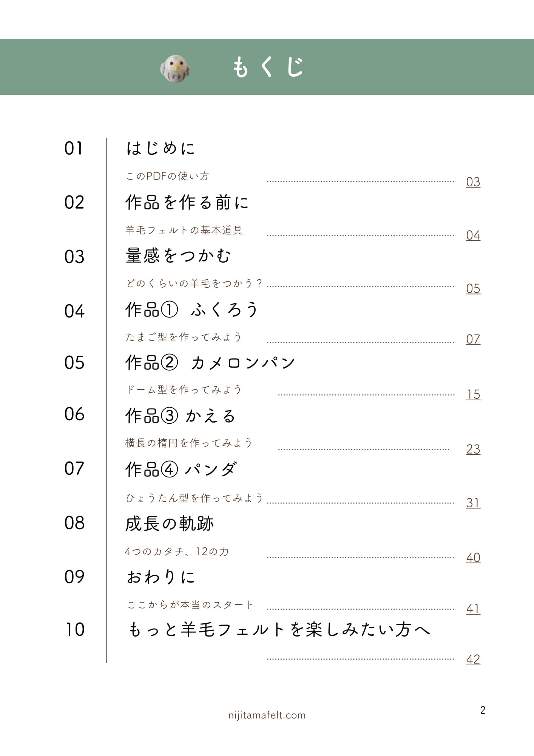This screenshot has width=534, height=756.
Task: Click the 成長の軌跡 chapter heading
Action: point(170,524)
